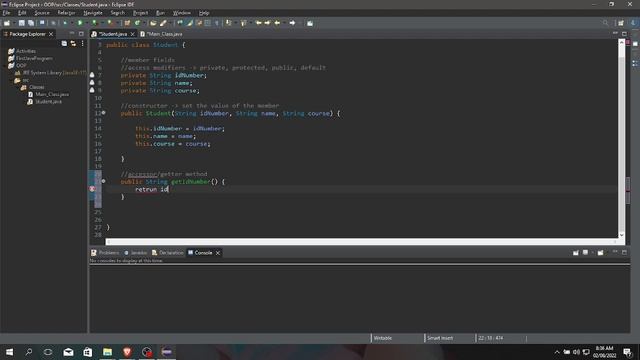The height and width of the screenshot is (360, 640).
Task: Click Writable status bar entry
Action: pyautogui.click(x=383, y=338)
